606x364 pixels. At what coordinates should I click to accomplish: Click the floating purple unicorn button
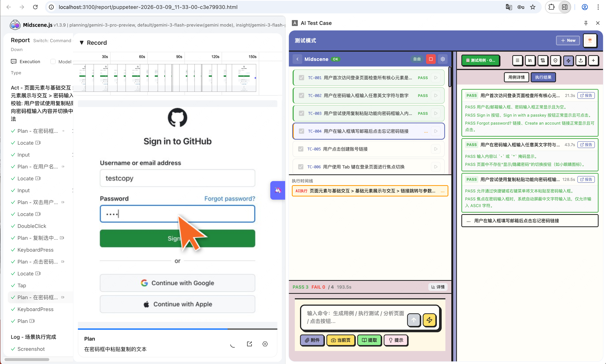(278, 190)
